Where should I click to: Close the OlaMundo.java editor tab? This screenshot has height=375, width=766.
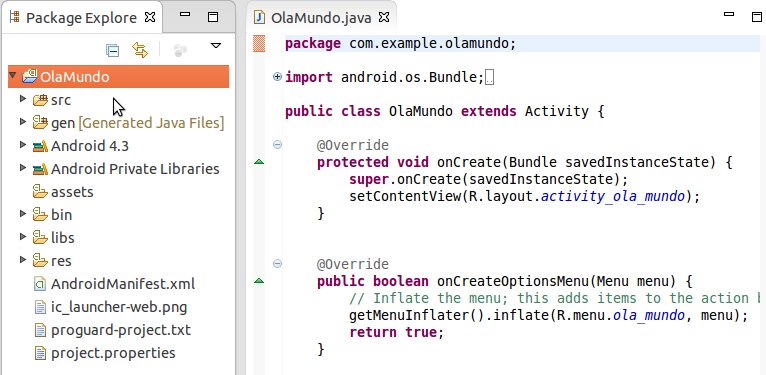[x=384, y=18]
